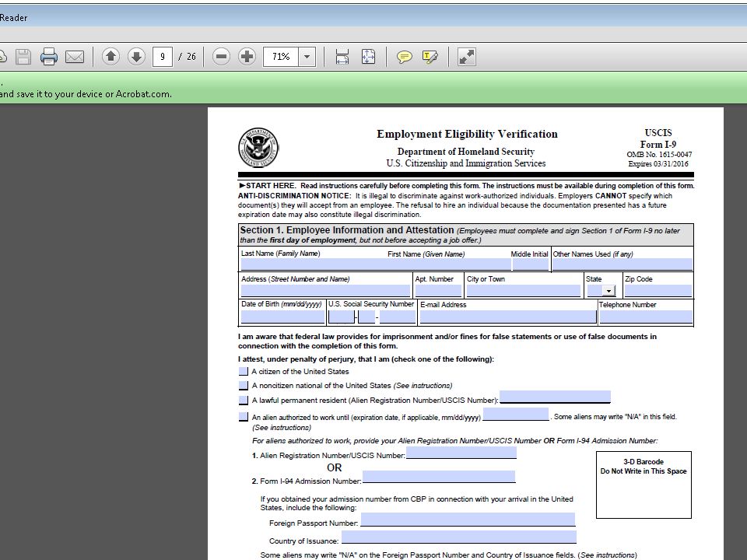Go to previous page arrow

click(110, 57)
